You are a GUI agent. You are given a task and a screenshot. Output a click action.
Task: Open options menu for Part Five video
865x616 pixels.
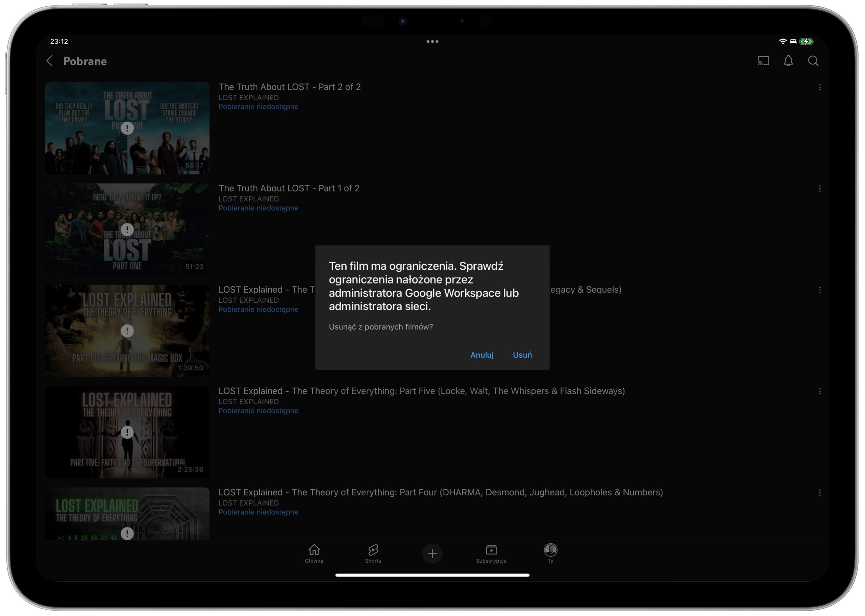point(819,391)
